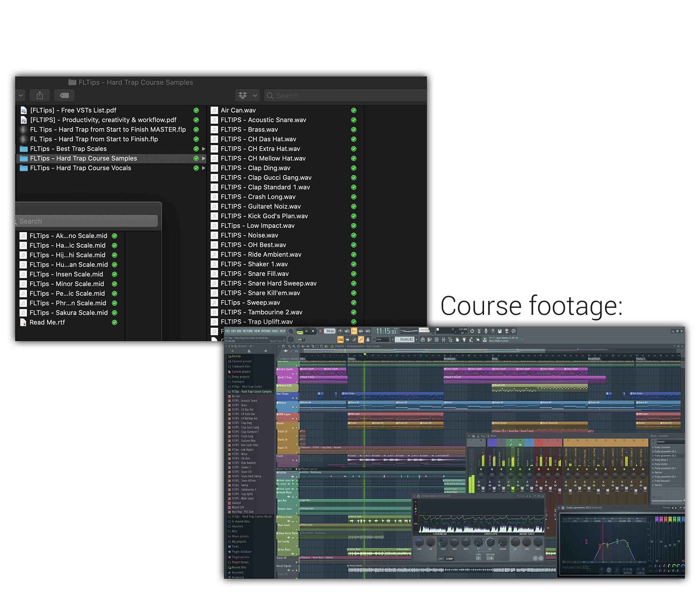
Task: Click the COMP button in Fruity Limiter
Action: [x=449, y=559]
